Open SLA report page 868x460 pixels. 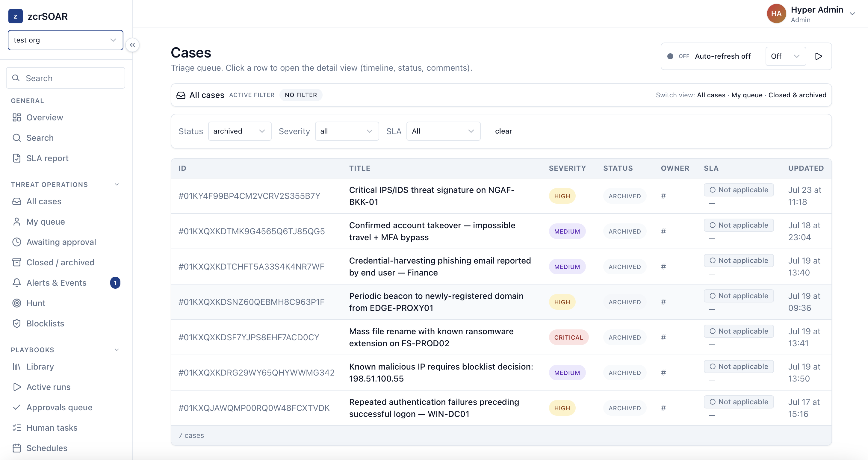click(47, 158)
